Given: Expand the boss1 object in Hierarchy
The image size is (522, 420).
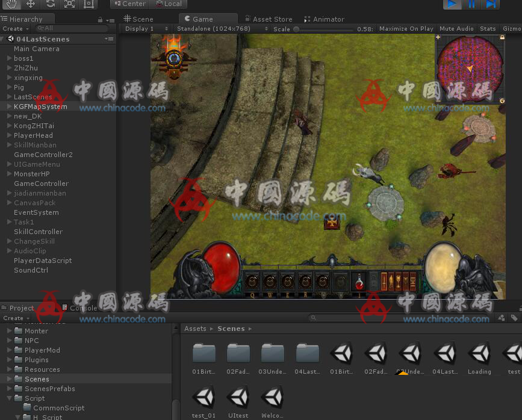Looking at the screenshot, I should pyautogui.click(x=9, y=58).
